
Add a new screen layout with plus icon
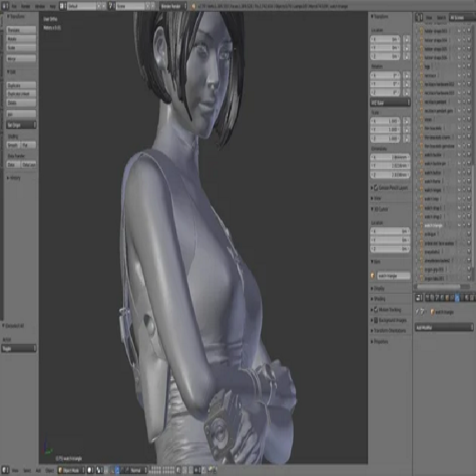(x=99, y=6)
